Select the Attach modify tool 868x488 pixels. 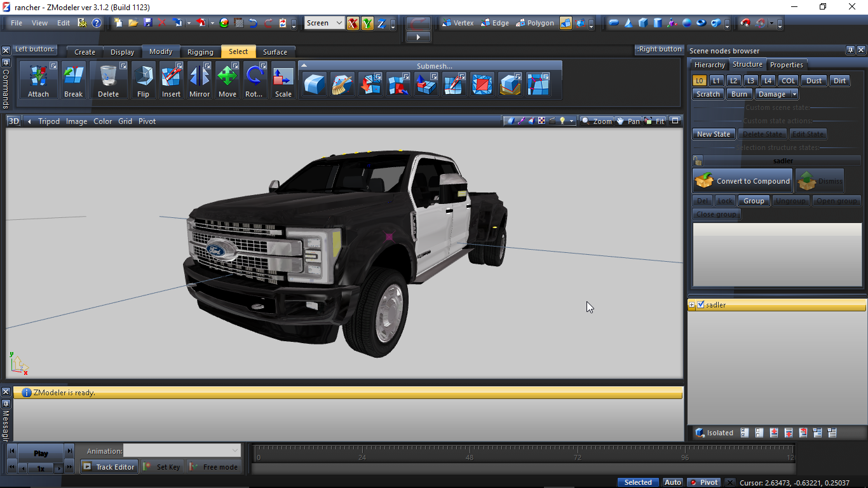click(x=38, y=80)
